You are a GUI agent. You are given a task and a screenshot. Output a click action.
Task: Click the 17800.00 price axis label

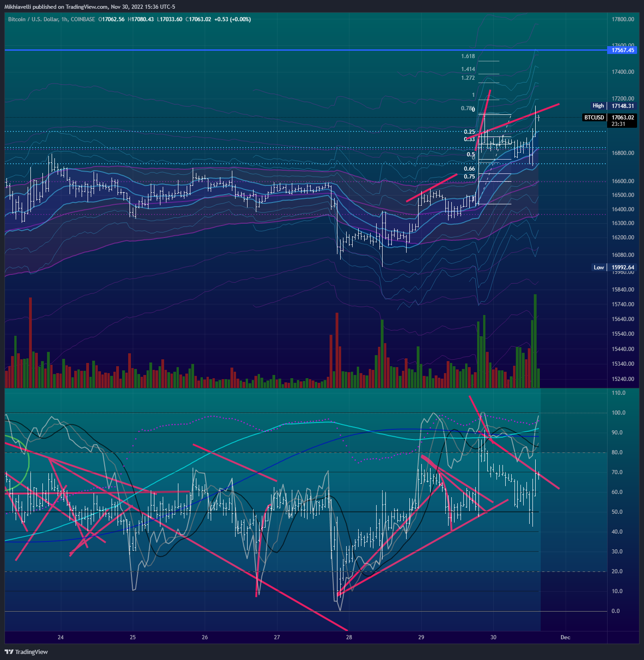(x=623, y=19)
